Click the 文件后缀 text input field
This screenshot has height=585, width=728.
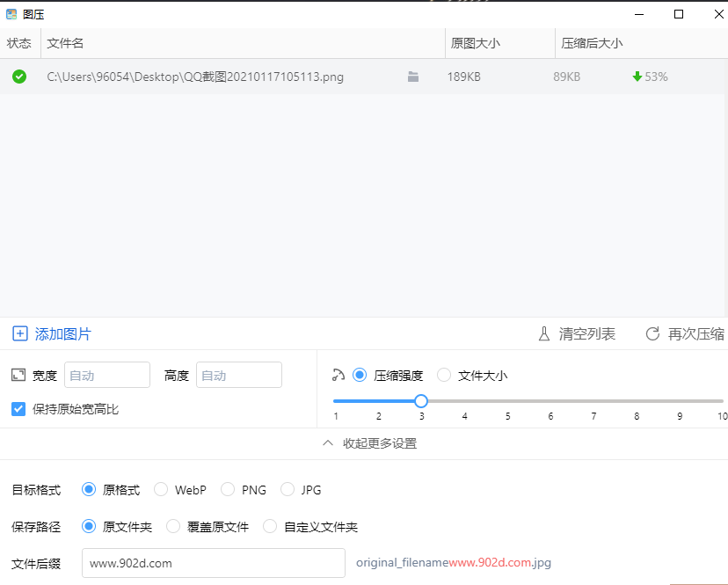[213, 563]
